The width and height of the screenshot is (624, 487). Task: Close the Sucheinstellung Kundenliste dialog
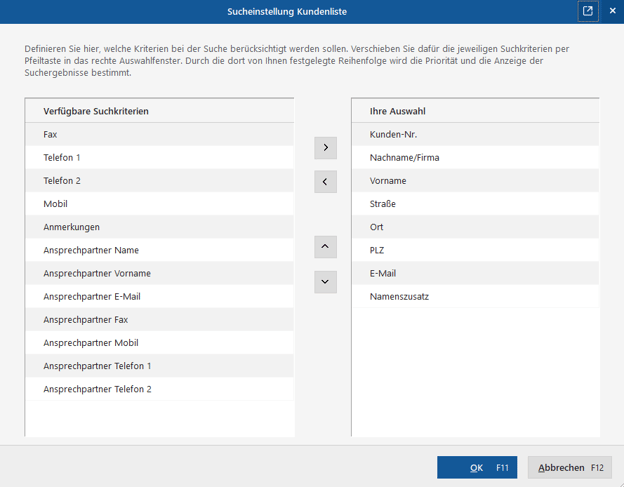pos(611,11)
